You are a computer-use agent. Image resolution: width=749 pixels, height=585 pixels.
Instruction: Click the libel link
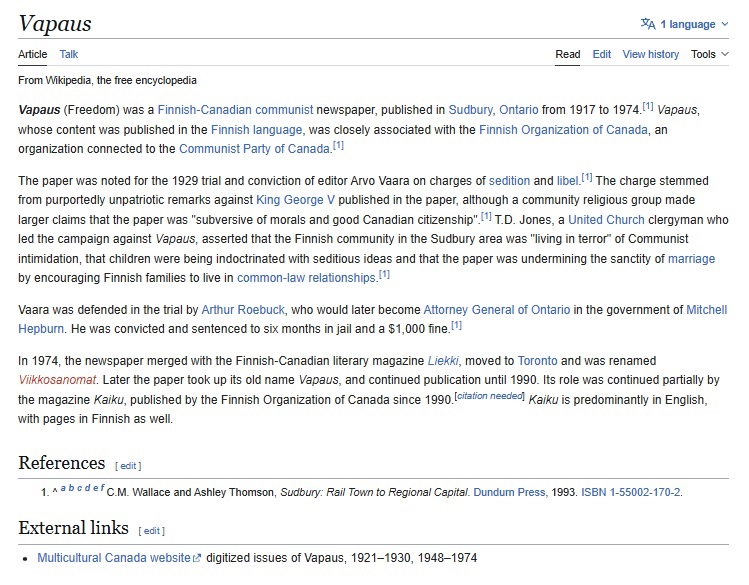click(x=567, y=181)
